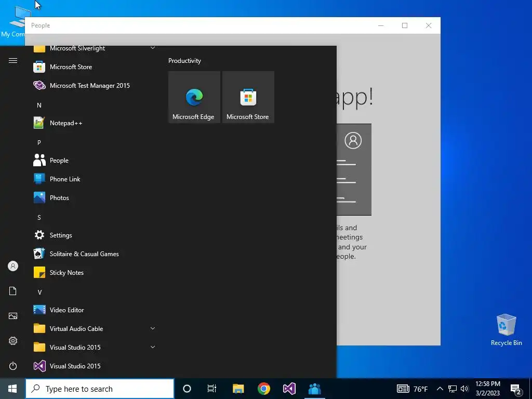Screen dimensions: 532x399
Task: Expand the Start menu hamburger button
Action: pyautogui.click(x=13, y=61)
